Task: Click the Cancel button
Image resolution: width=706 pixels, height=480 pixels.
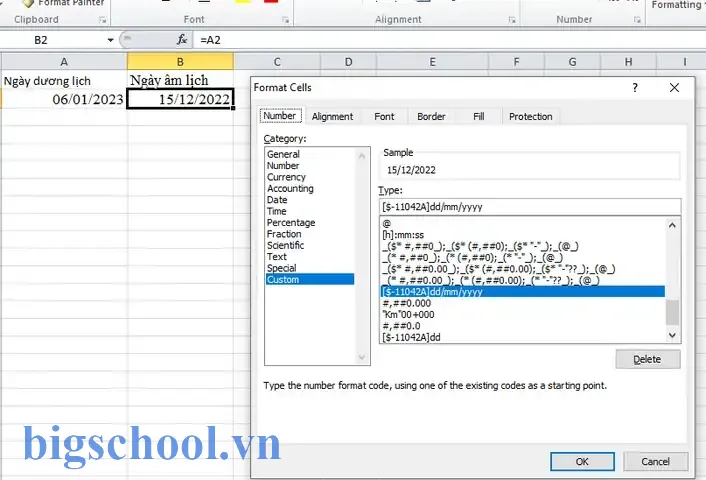Action: point(656,462)
